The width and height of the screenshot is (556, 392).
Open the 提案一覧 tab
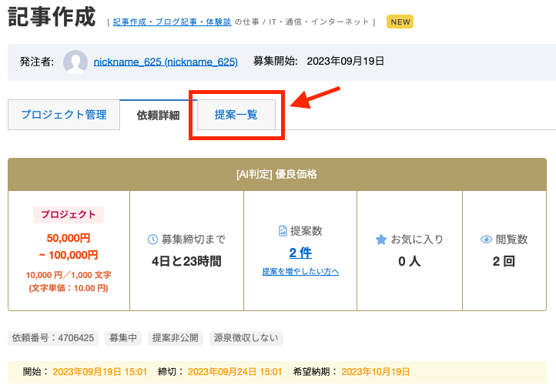[236, 115]
